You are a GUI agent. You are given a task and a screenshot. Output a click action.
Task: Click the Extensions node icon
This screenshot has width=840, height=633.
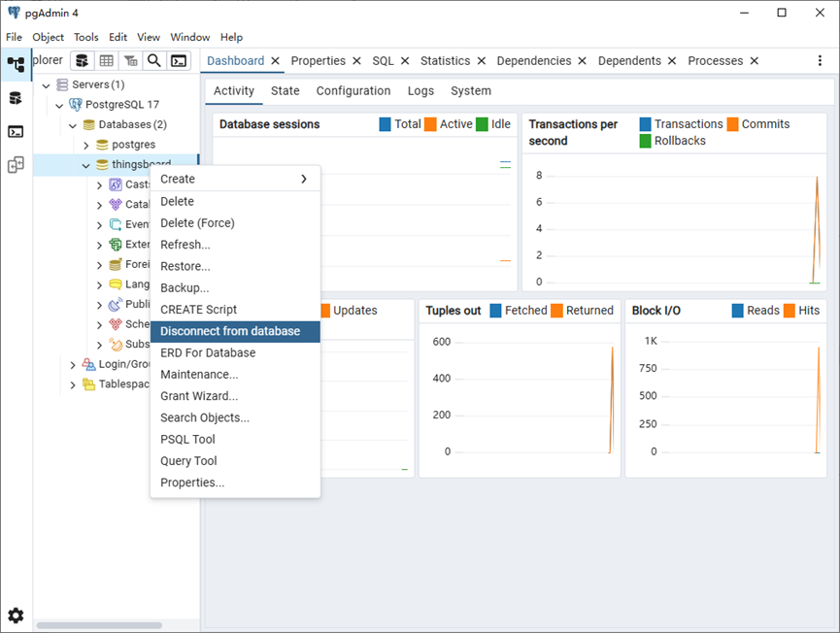pos(116,245)
